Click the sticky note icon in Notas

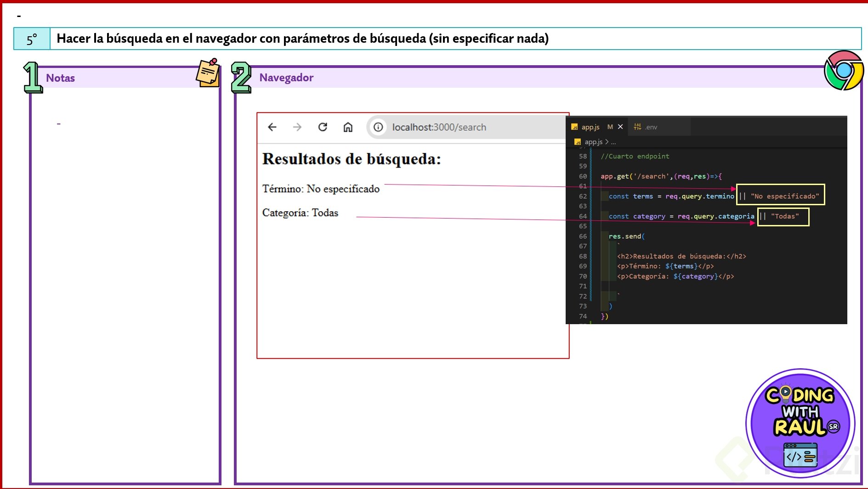[208, 72]
